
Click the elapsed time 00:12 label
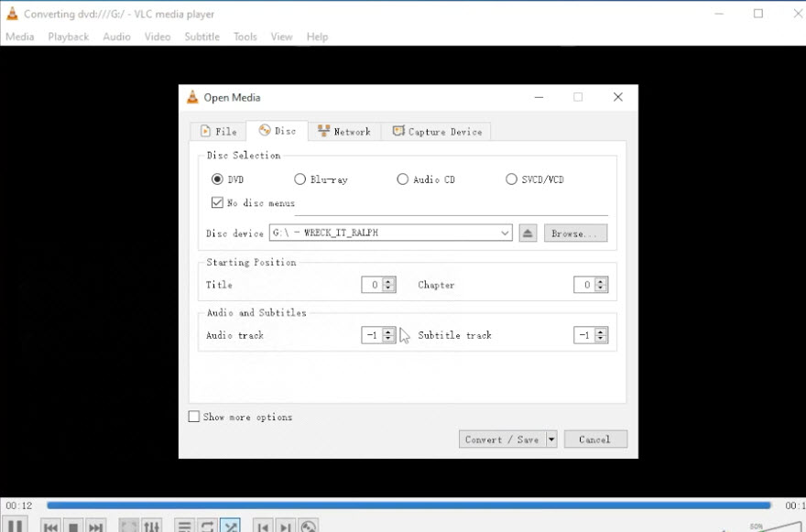pos(19,505)
